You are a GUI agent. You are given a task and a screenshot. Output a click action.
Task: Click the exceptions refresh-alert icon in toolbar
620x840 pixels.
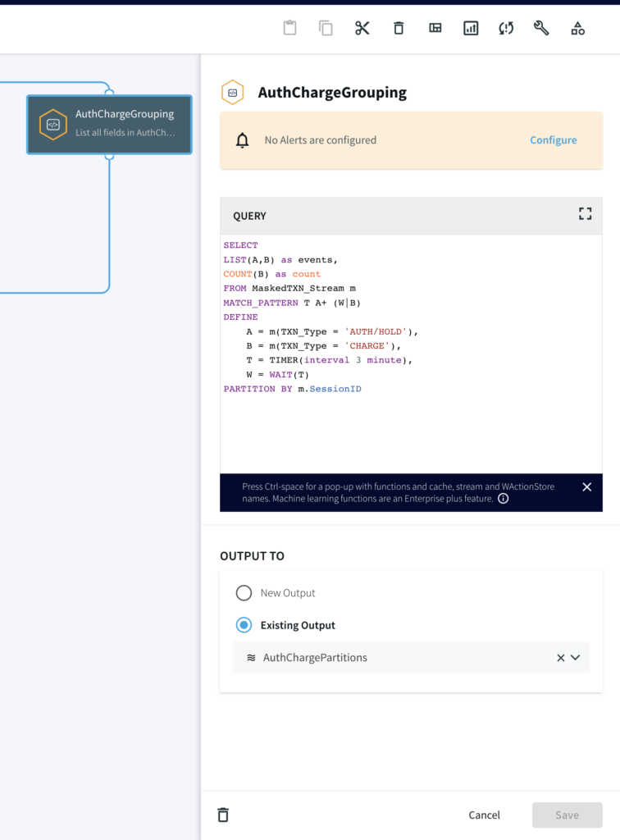(x=506, y=28)
